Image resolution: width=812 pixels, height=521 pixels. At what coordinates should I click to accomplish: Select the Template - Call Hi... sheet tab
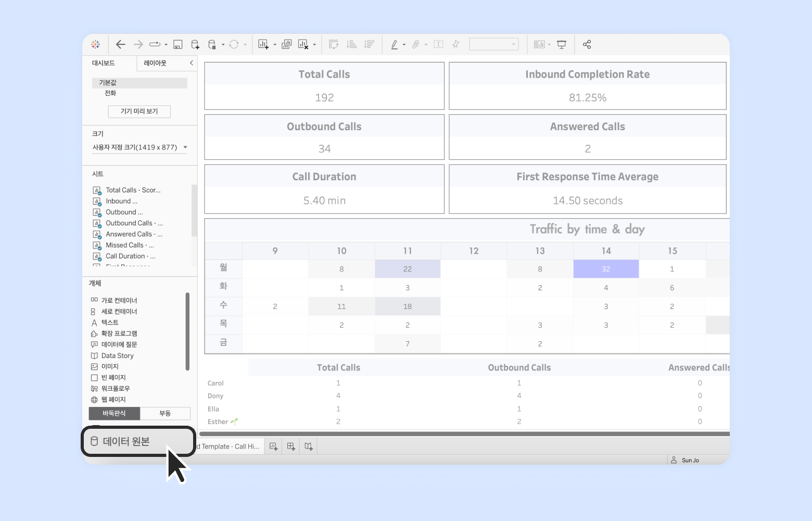(x=230, y=446)
